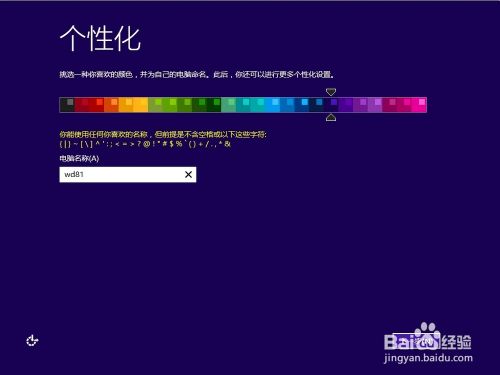Click the upward marker arrow below the color strip
Screen dimensions: 500x375
pyautogui.click(x=331, y=117)
